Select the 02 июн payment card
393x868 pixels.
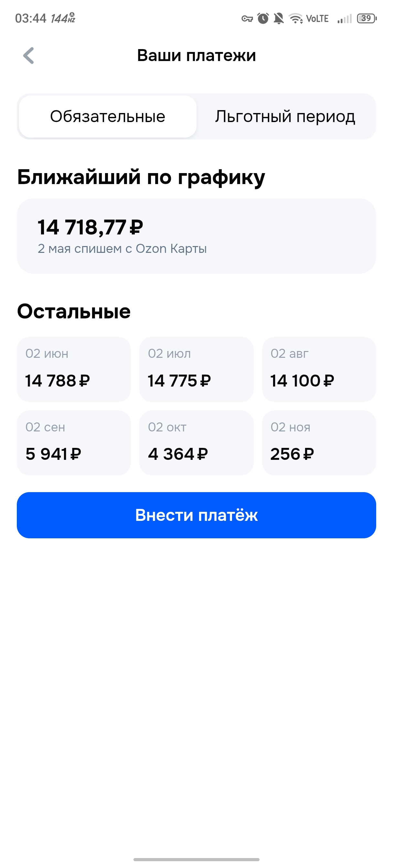coord(74,369)
